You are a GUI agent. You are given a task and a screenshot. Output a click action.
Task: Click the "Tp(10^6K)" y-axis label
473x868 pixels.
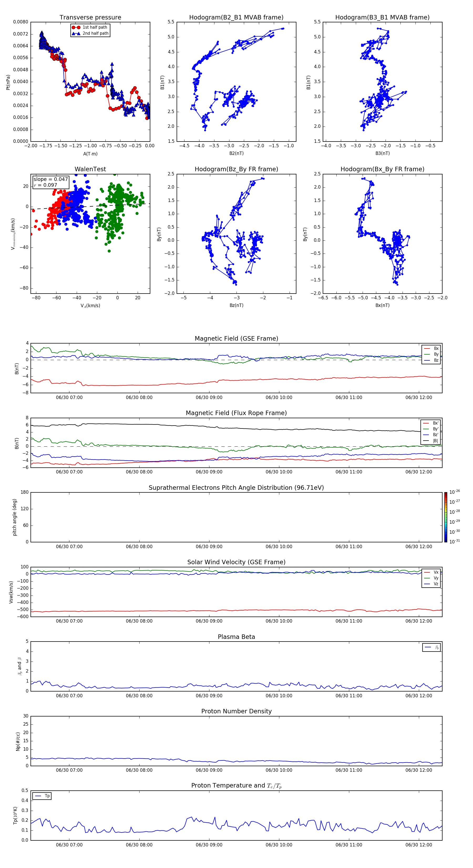coord(15,815)
